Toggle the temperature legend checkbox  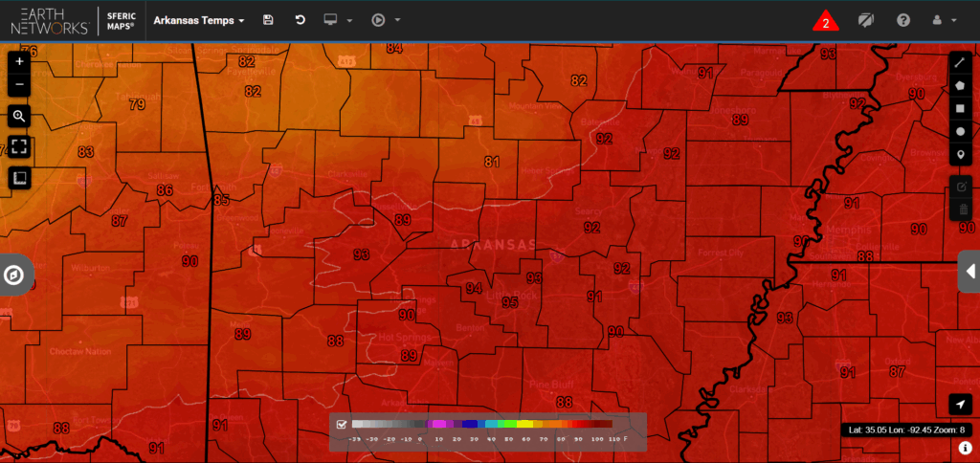point(342,424)
